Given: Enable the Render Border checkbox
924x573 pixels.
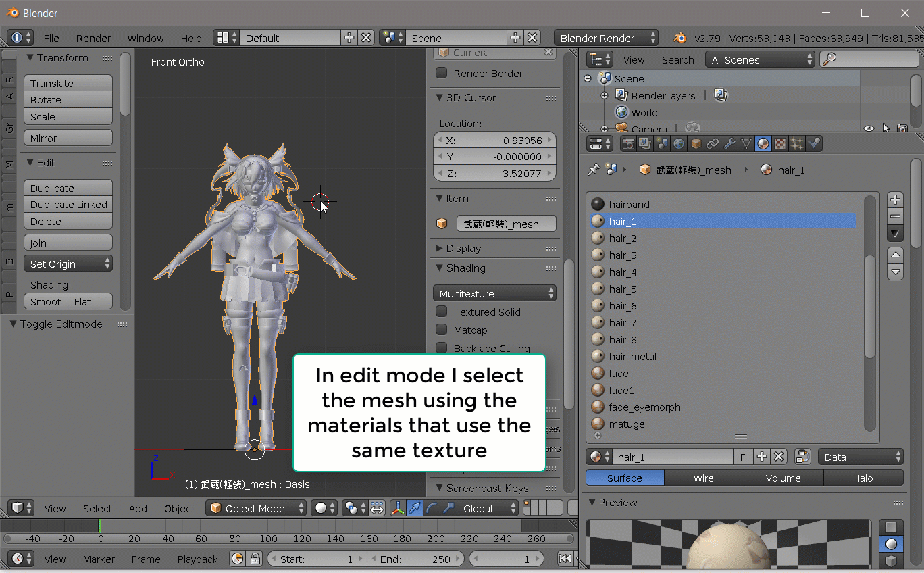Looking at the screenshot, I should (x=442, y=73).
